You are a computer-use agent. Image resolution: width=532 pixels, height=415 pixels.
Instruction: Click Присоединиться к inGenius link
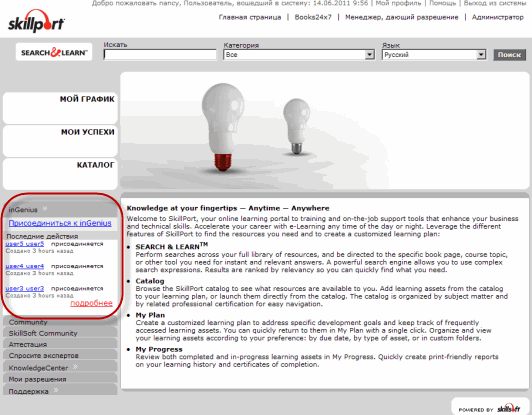(x=60, y=223)
